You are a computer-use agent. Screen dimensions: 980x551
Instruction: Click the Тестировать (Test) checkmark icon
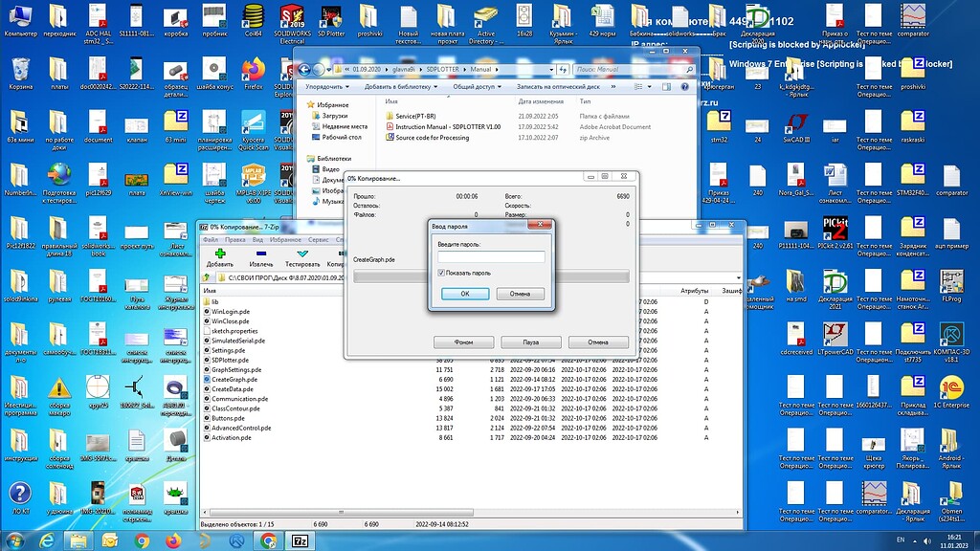pyautogui.click(x=302, y=253)
